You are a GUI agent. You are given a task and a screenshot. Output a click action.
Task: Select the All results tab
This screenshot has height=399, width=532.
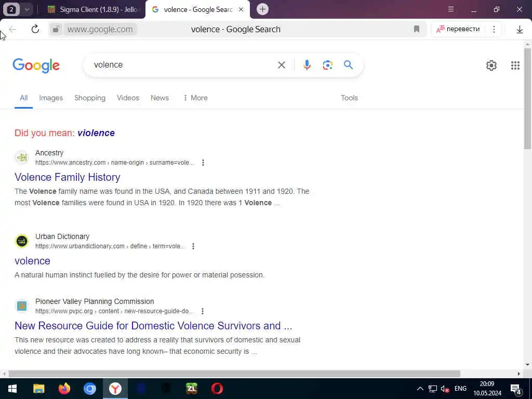pos(23,98)
